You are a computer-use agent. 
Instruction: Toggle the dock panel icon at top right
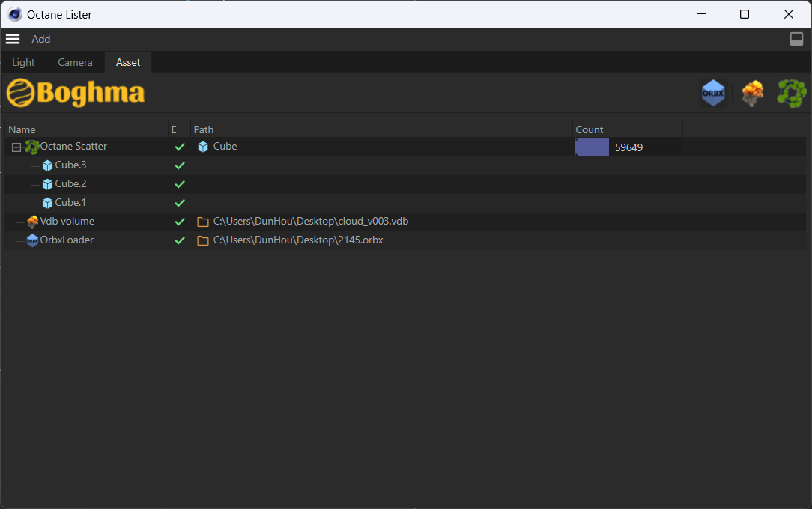pos(796,39)
